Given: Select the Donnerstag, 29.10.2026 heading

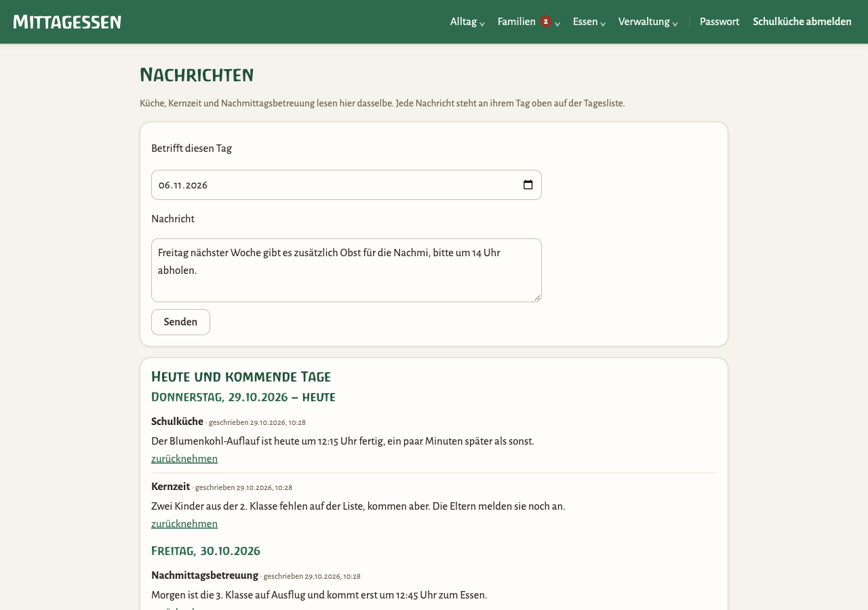Looking at the screenshot, I should click(x=243, y=397).
